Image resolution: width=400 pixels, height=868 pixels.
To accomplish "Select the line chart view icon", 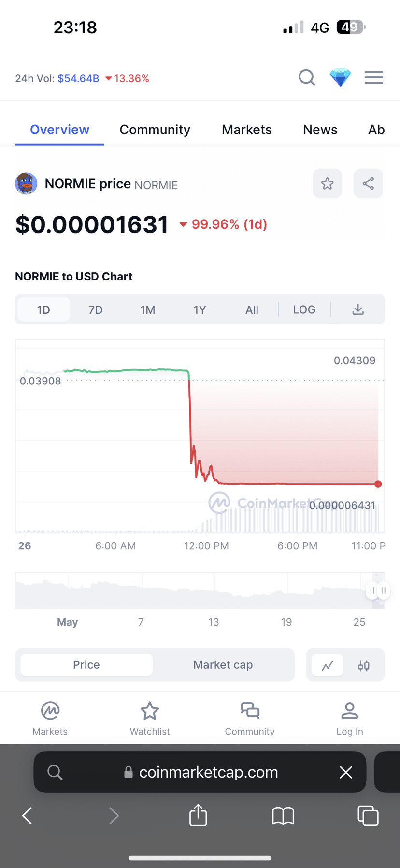I will click(328, 666).
